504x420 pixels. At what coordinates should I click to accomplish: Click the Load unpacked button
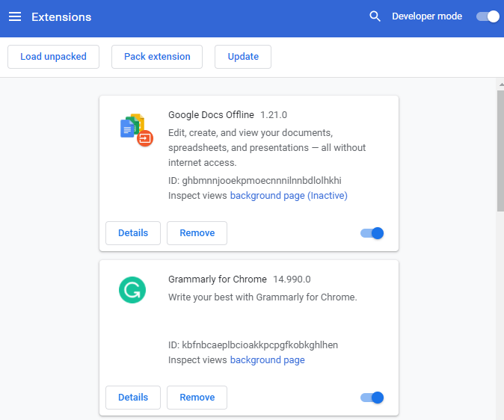tap(53, 57)
